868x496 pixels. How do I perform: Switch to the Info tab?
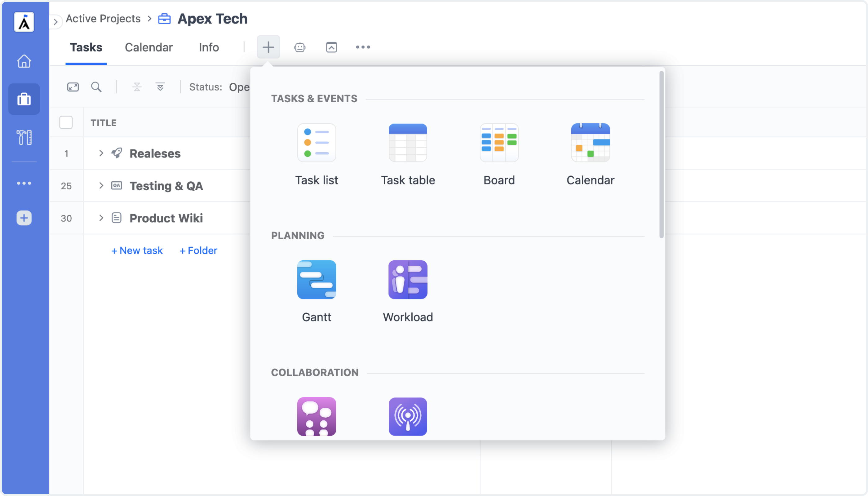click(209, 47)
